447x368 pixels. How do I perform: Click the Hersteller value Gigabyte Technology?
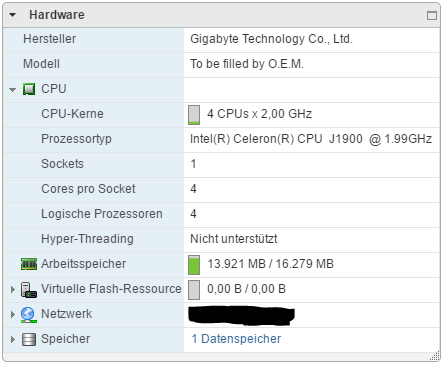[x=271, y=39]
